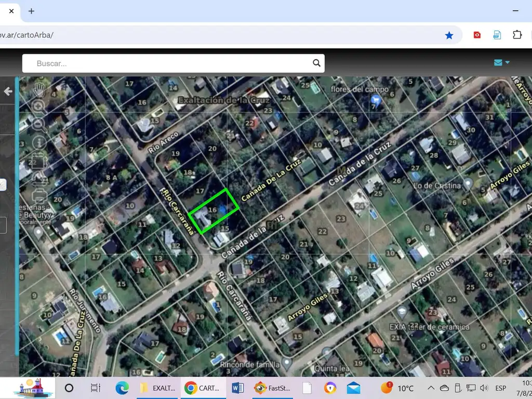Click the zoom in magnifier tool
532x399 pixels.
pyautogui.click(x=39, y=107)
